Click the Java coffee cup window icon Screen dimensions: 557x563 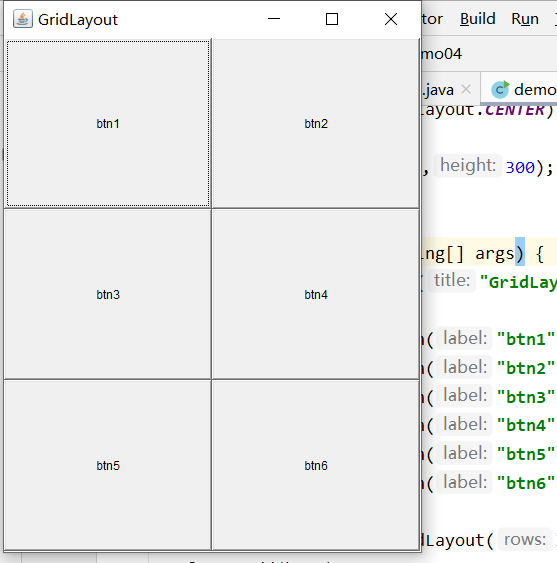23,19
